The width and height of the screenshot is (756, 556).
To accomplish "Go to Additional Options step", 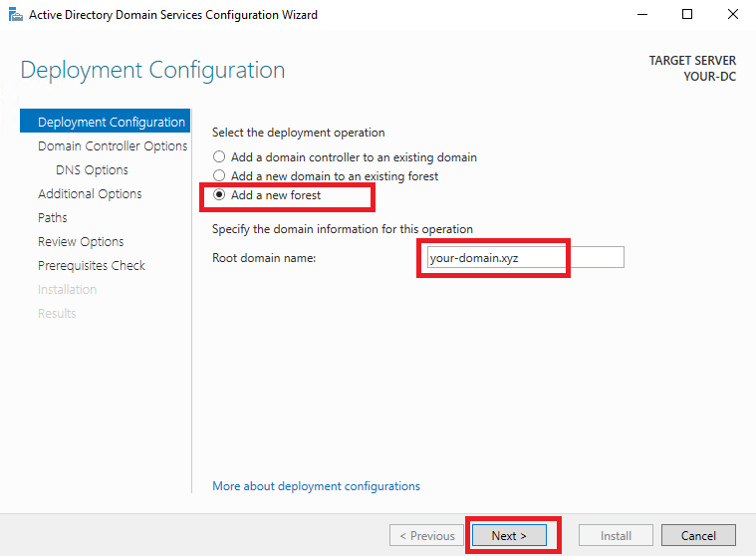I will tap(90, 193).
